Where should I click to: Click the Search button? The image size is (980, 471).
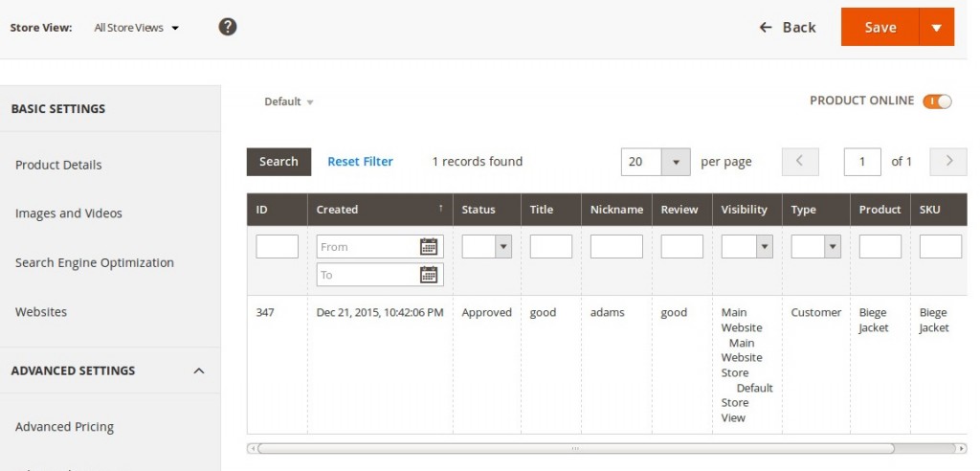tap(278, 162)
